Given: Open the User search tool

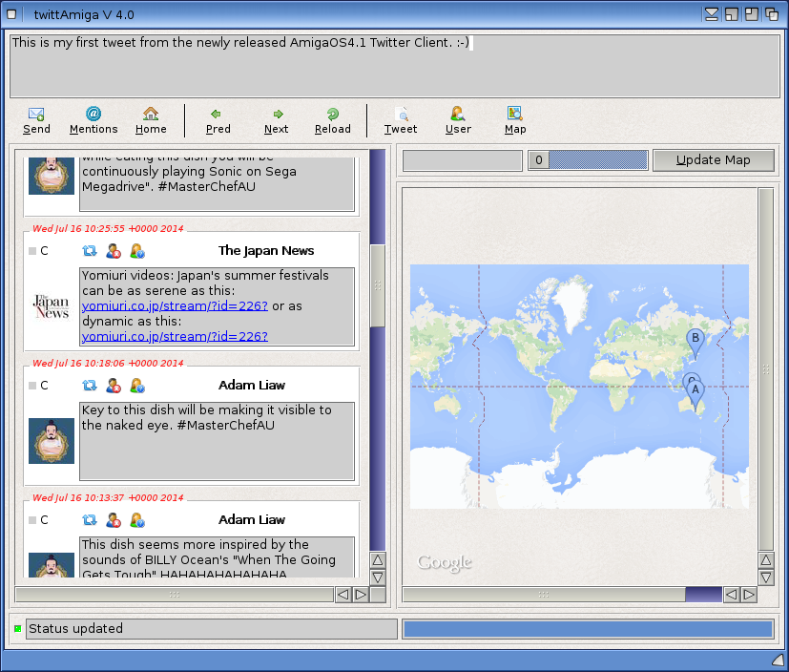Looking at the screenshot, I should [458, 121].
